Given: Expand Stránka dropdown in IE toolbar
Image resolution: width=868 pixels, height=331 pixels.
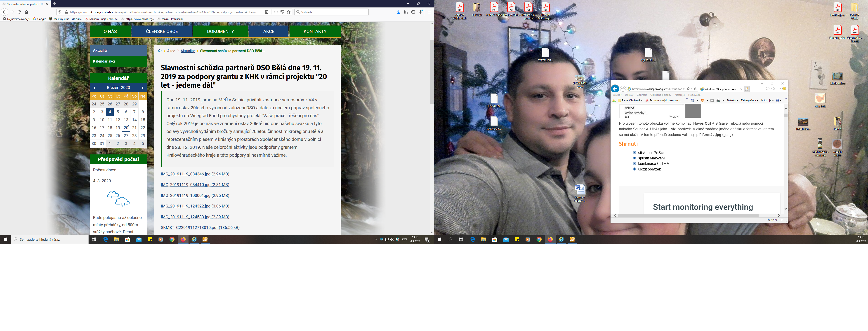Looking at the screenshot, I should [x=732, y=101].
